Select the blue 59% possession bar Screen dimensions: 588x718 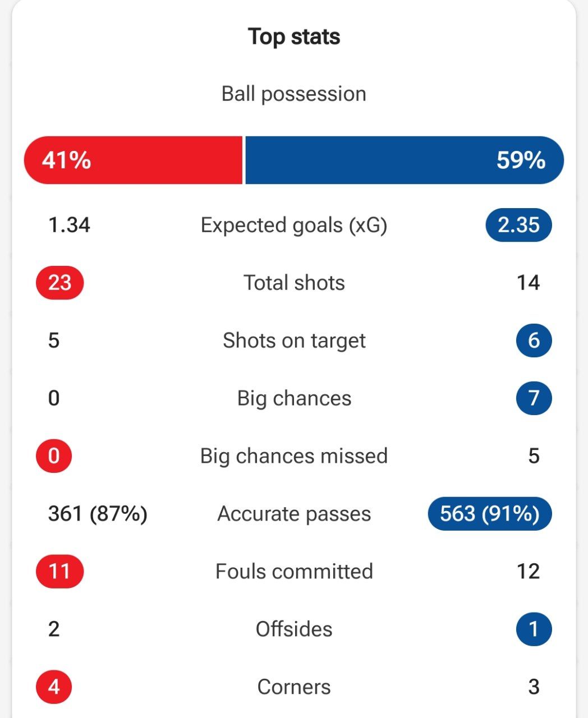click(x=405, y=160)
